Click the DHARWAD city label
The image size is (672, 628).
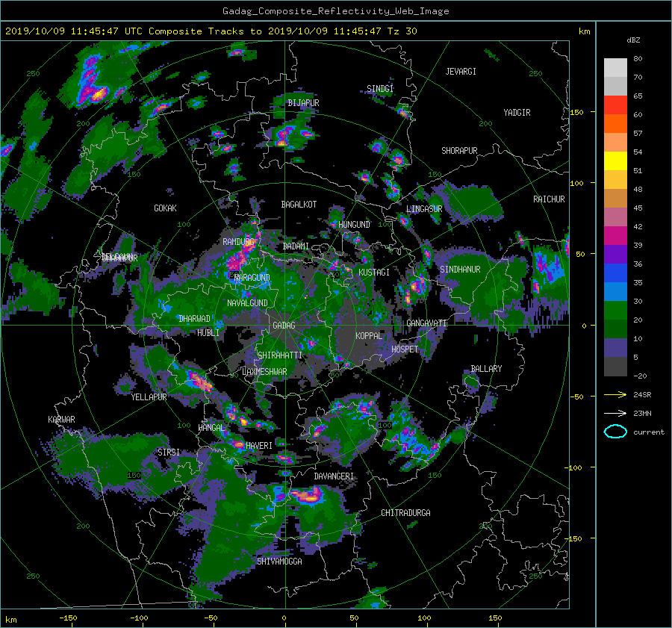pyautogui.click(x=194, y=319)
